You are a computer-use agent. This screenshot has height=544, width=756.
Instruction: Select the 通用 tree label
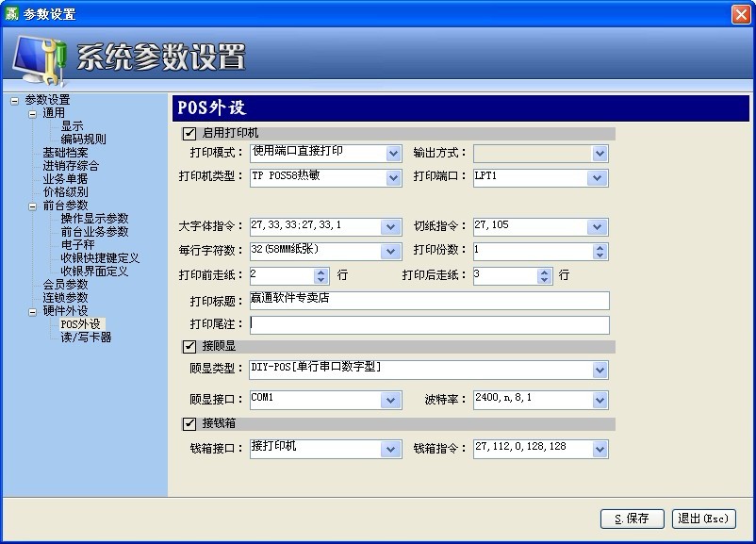[x=54, y=113]
